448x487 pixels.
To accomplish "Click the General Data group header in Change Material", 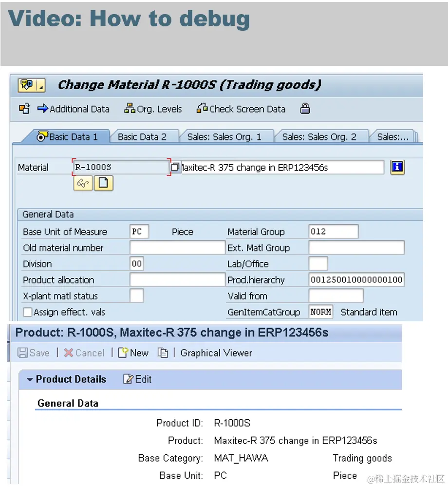I will (x=48, y=214).
